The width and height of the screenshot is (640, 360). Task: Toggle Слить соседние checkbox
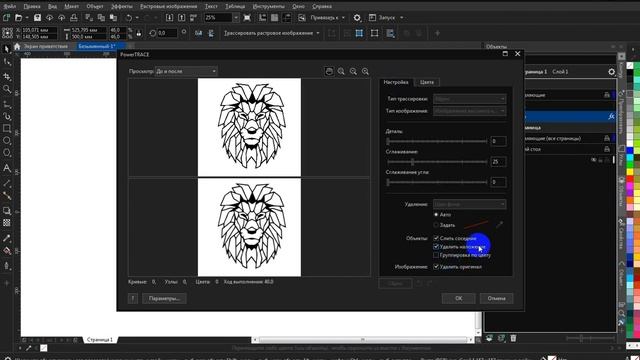pos(436,238)
